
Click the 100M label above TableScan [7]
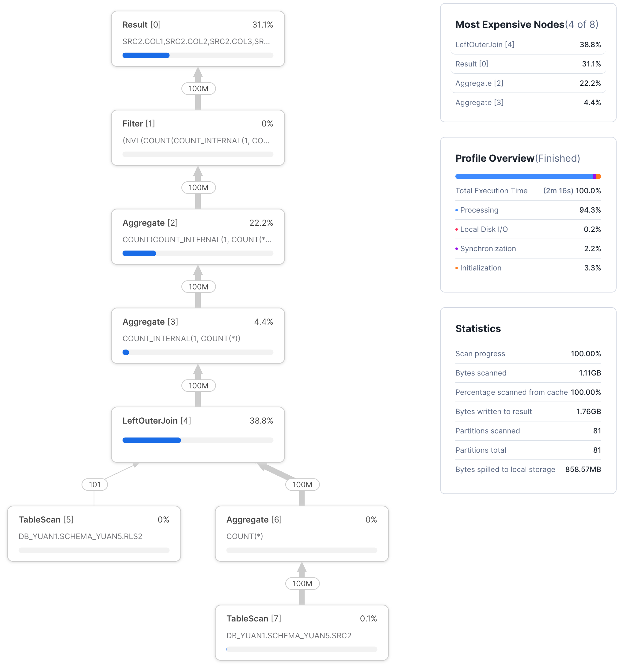pos(302,583)
